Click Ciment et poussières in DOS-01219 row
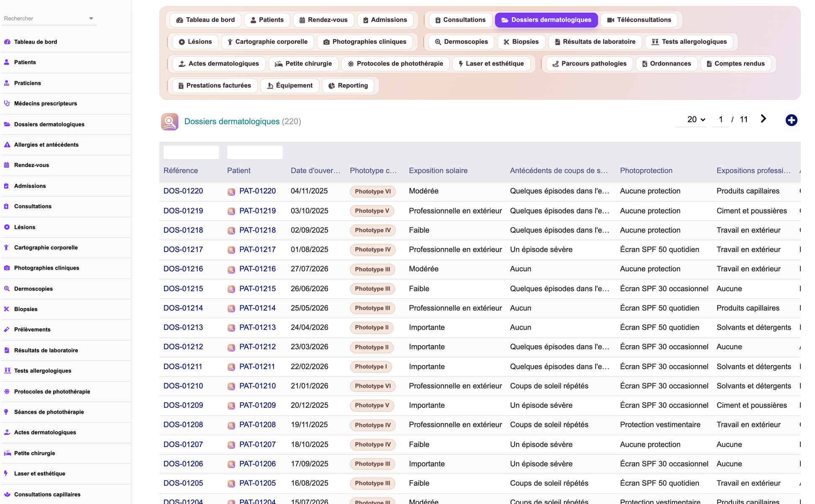This screenshot has width=815, height=504. coord(751,211)
